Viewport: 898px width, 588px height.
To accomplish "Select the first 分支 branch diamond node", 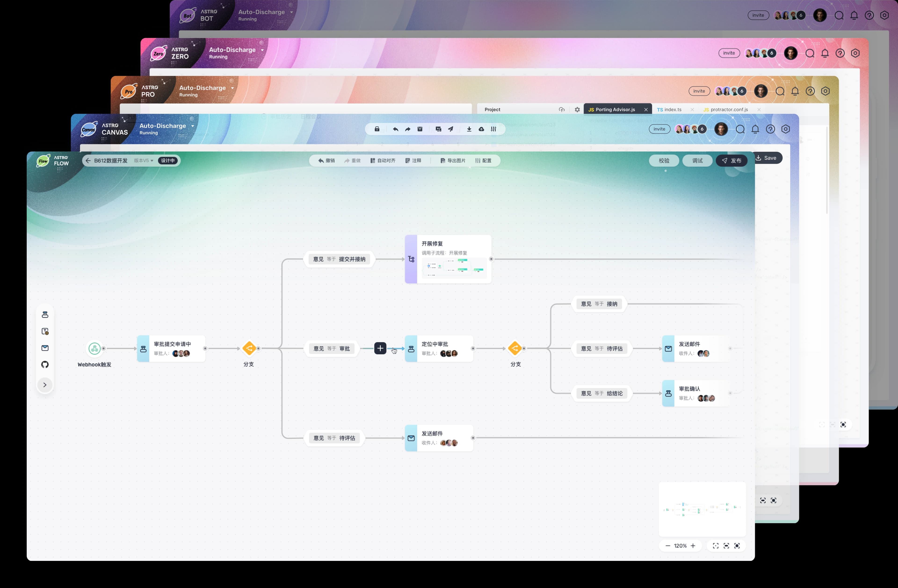I will pyautogui.click(x=249, y=348).
